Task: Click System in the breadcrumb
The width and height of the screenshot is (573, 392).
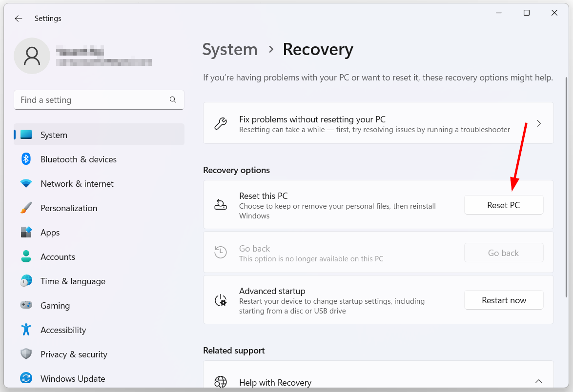Action: click(230, 50)
